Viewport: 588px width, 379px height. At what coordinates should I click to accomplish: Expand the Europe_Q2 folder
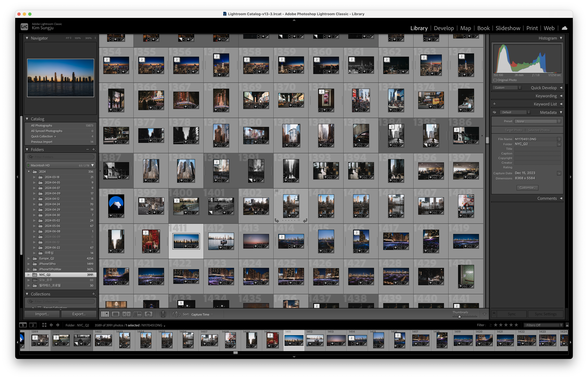click(x=29, y=258)
